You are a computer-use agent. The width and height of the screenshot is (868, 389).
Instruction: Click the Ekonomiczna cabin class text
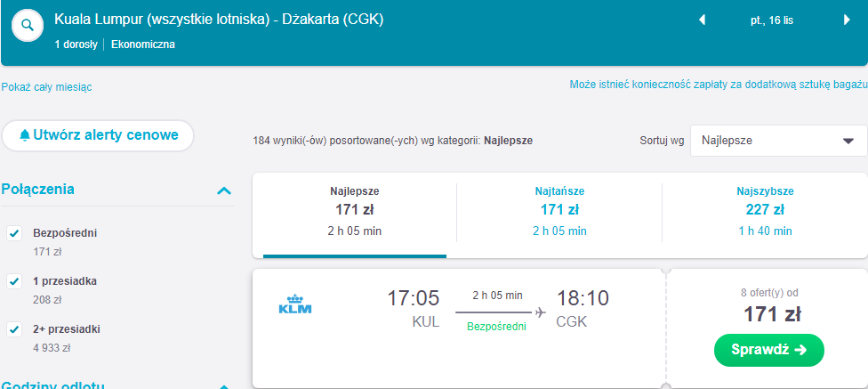click(143, 45)
